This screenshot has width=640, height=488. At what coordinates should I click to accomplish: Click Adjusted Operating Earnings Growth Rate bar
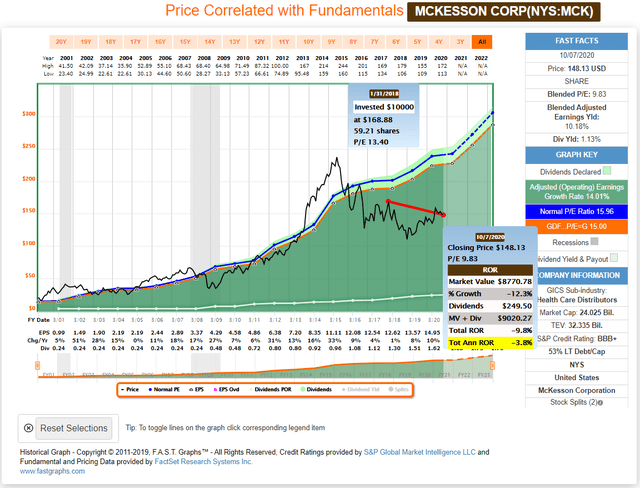(x=576, y=192)
